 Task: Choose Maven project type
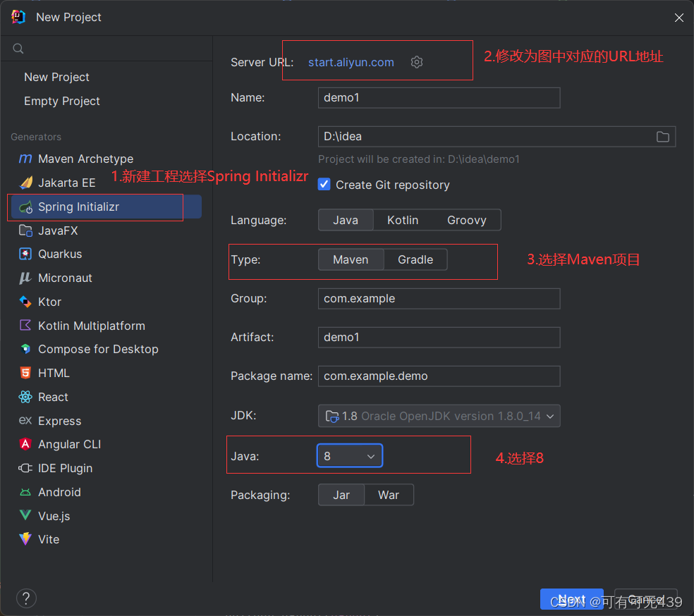click(351, 259)
